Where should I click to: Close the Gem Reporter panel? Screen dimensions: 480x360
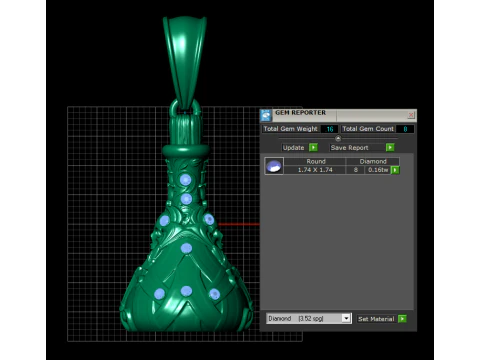411,115
